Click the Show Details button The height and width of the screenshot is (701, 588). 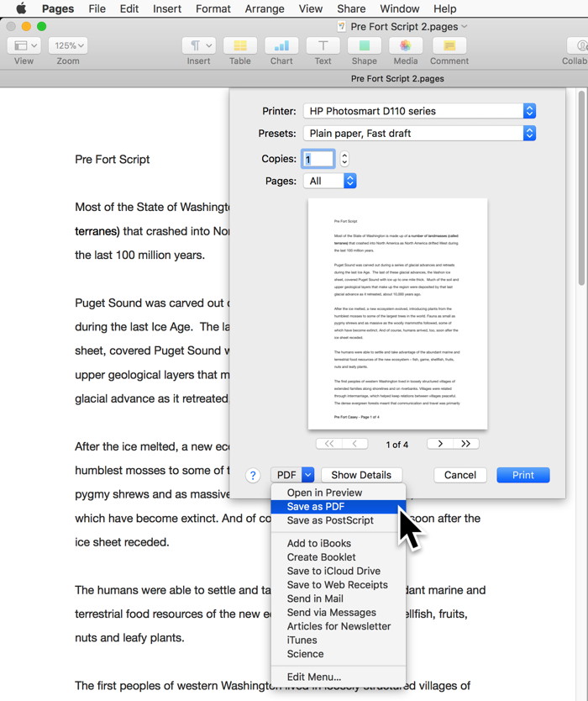click(361, 475)
